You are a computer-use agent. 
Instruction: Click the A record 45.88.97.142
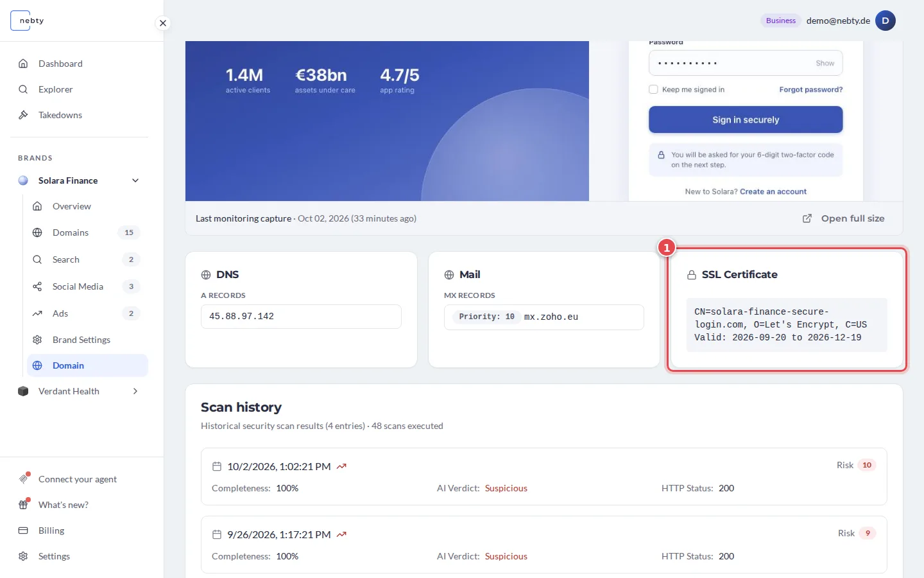[301, 317]
